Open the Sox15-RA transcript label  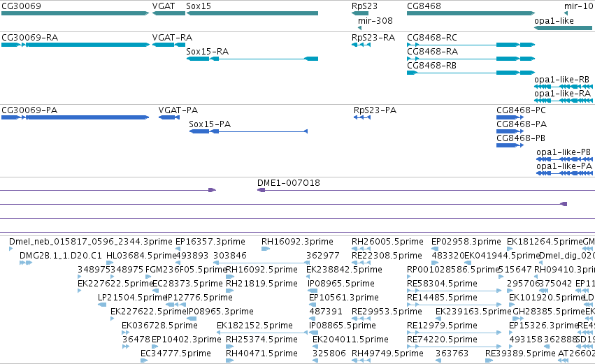207,52
